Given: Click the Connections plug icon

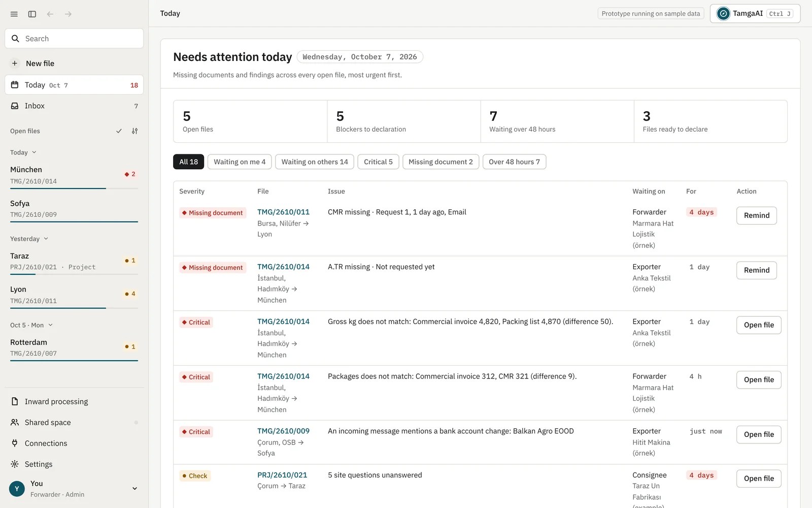Looking at the screenshot, I should 15,443.
